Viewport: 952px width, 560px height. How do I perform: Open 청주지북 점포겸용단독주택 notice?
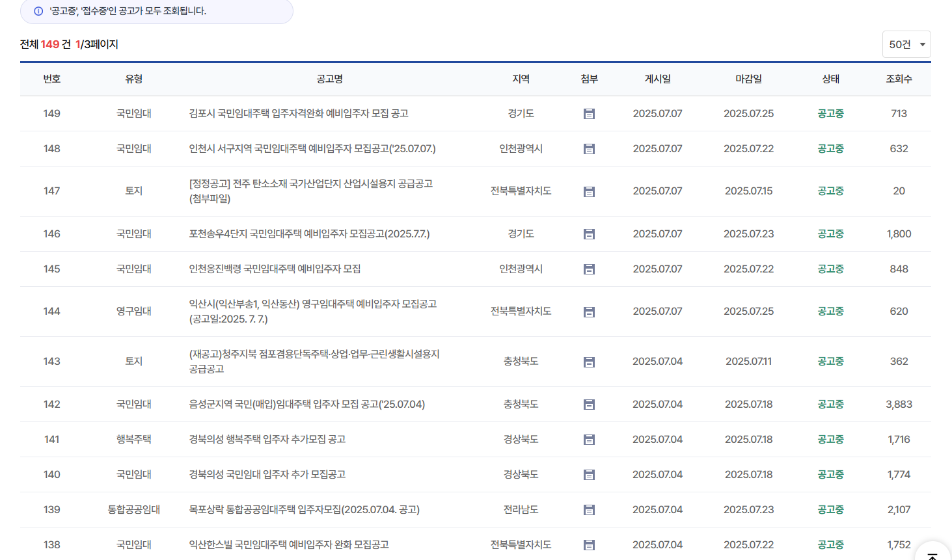click(x=314, y=362)
